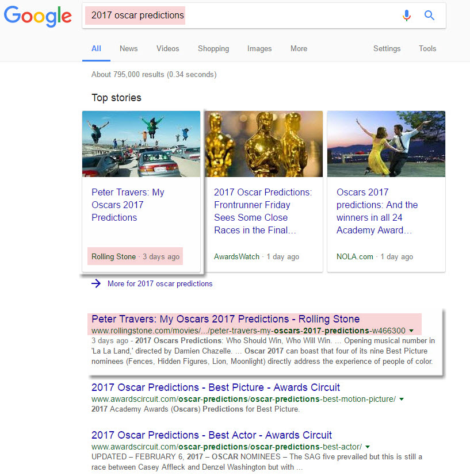Click the arrow icon beside More for 2017 oscar predictions
This screenshot has width=470, height=476.
point(96,283)
